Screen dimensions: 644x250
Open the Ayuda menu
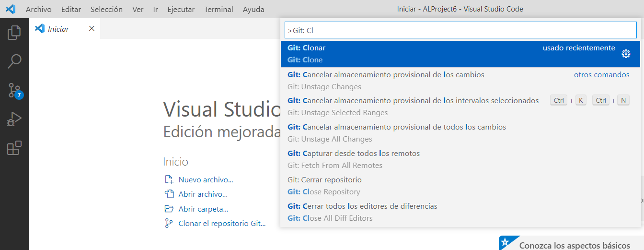[x=253, y=9]
